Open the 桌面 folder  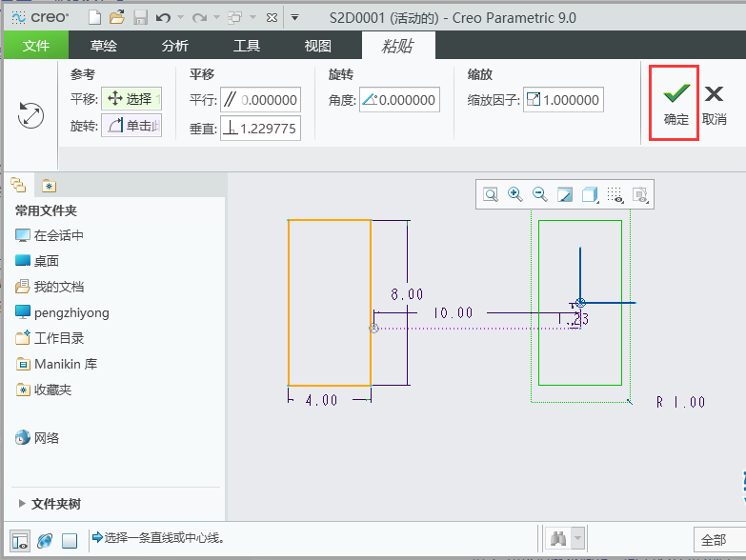pyautogui.click(x=37, y=261)
